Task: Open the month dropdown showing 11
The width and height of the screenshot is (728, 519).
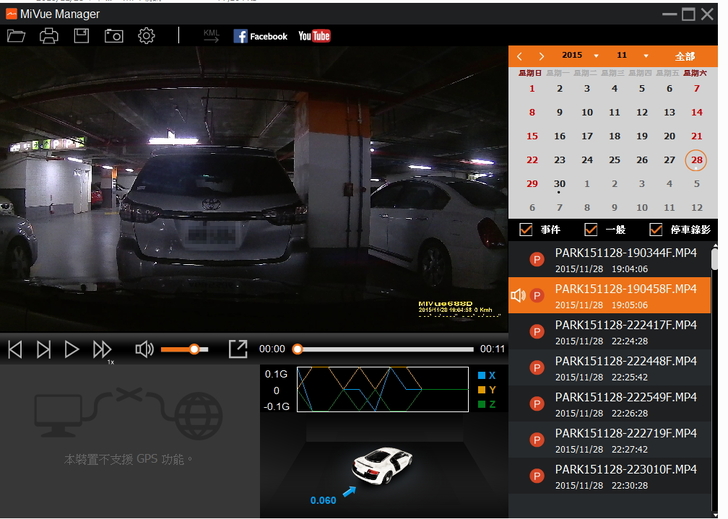Action: pos(646,57)
